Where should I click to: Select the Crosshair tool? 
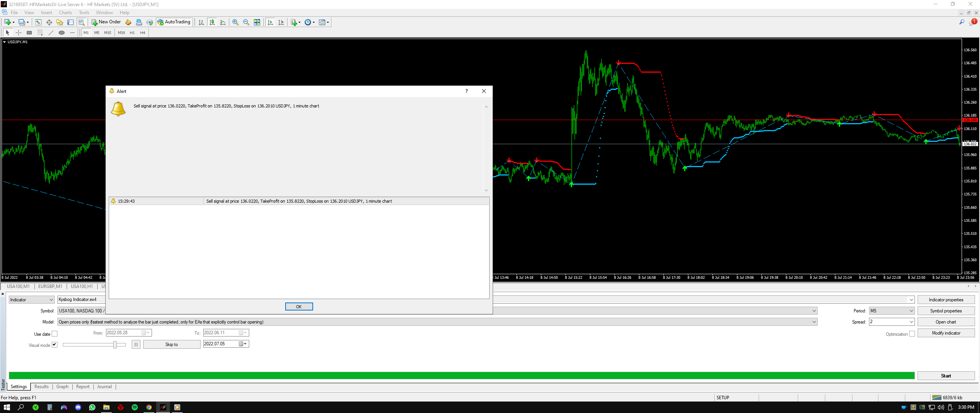coord(18,33)
